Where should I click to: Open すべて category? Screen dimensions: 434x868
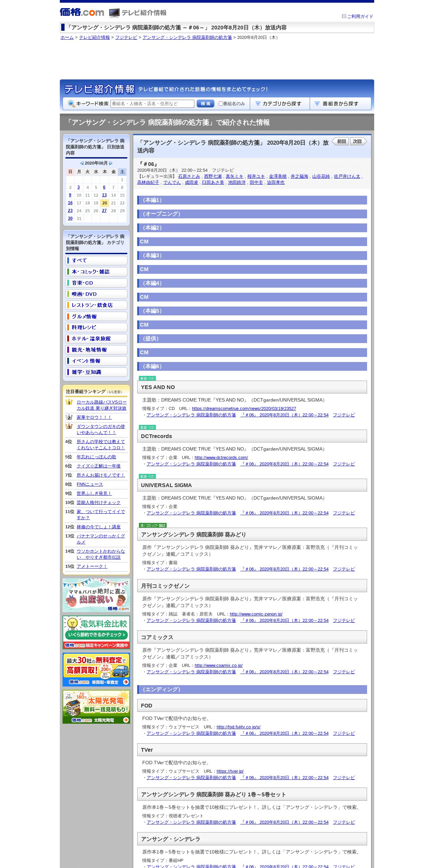96,260
